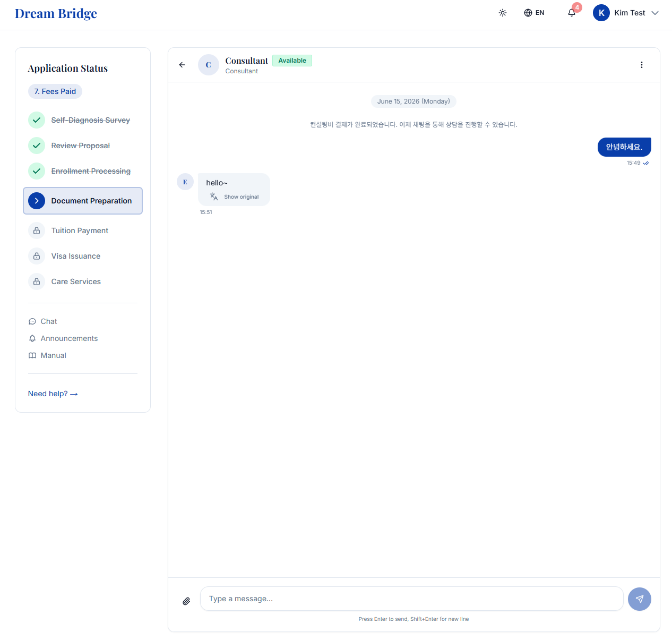Open the chat more-options kebab menu
The image size is (672, 640).
(642, 65)
